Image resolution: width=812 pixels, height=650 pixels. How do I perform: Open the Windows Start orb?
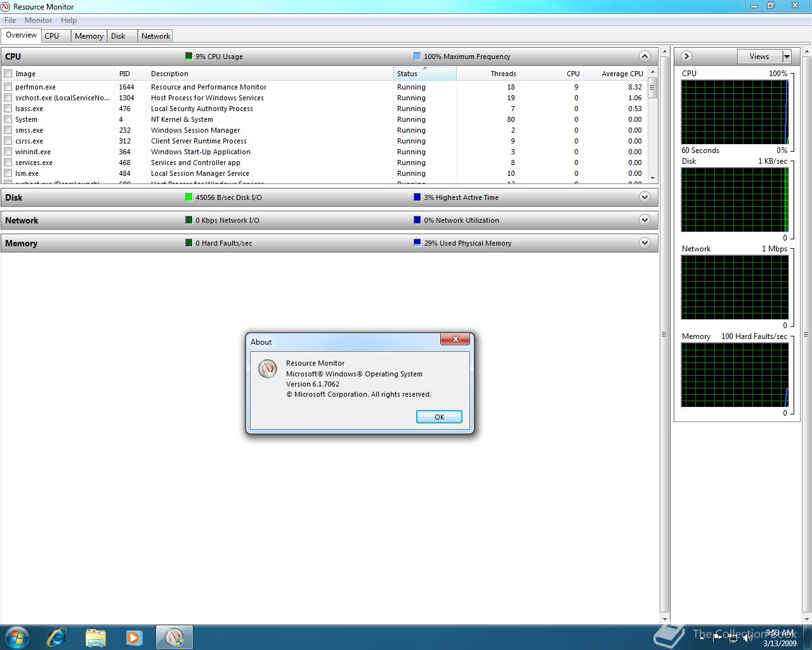[16, 637]
